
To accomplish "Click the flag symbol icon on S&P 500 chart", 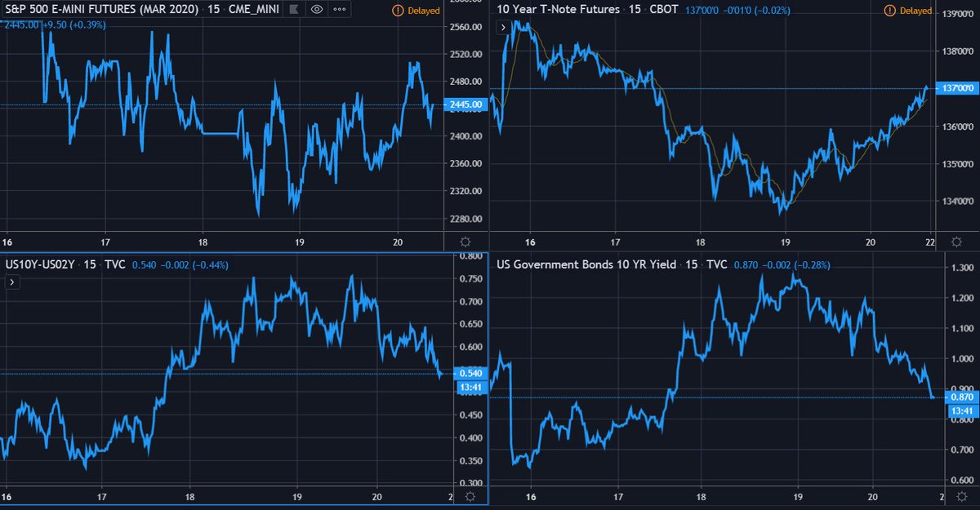I will pos(295,10).
